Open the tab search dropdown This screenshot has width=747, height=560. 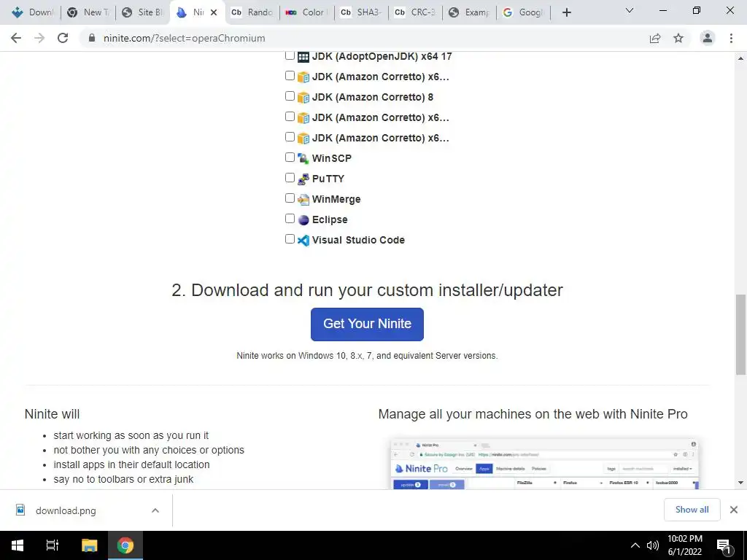coord(630,10)
